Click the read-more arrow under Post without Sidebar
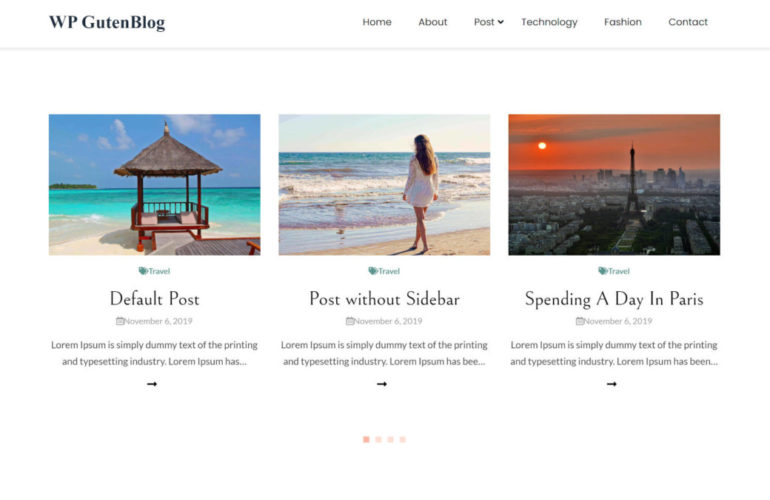770x500 pixels. coord(382,384)
